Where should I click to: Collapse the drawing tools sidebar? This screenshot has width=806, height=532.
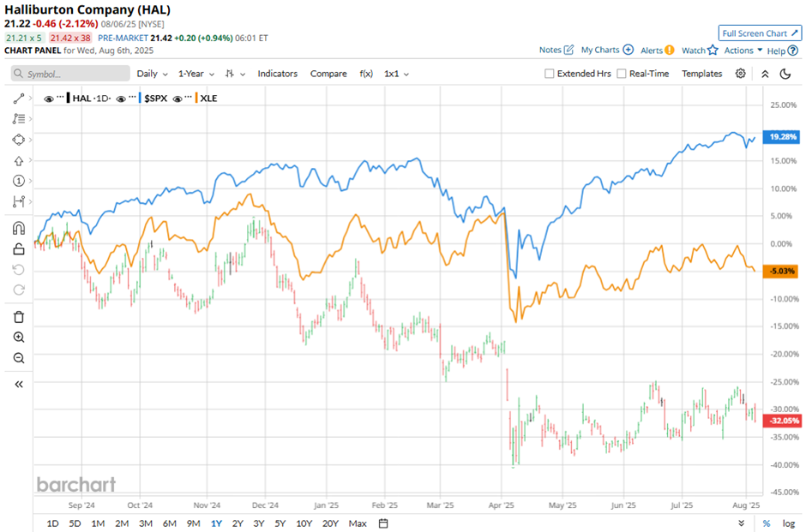pyautogui.click(x=19, y=384)
